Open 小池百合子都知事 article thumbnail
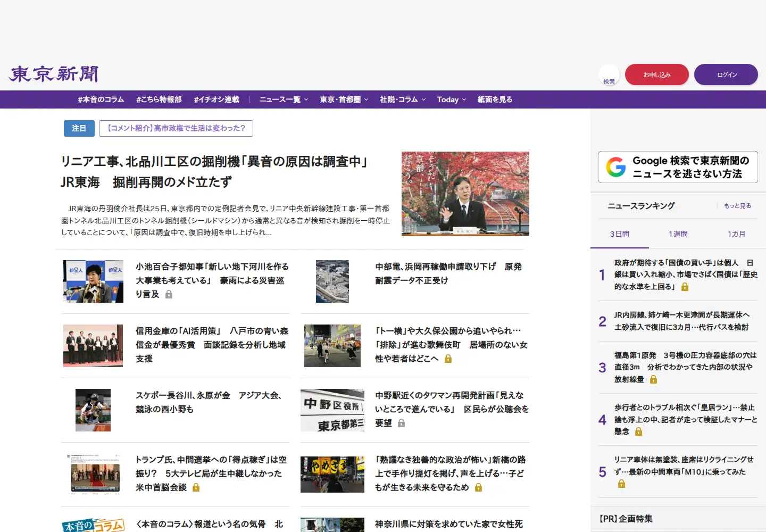This screenshot has height=532, width=766. [x=93, y=281]
